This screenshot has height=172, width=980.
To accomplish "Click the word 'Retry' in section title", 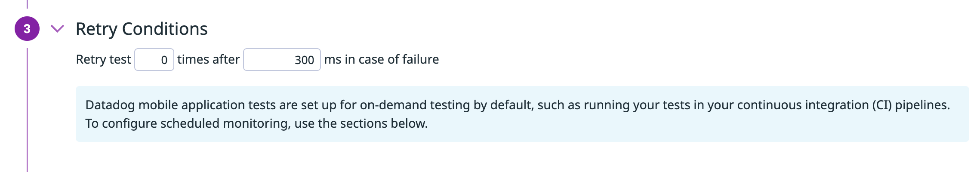I will pos(96,29).
